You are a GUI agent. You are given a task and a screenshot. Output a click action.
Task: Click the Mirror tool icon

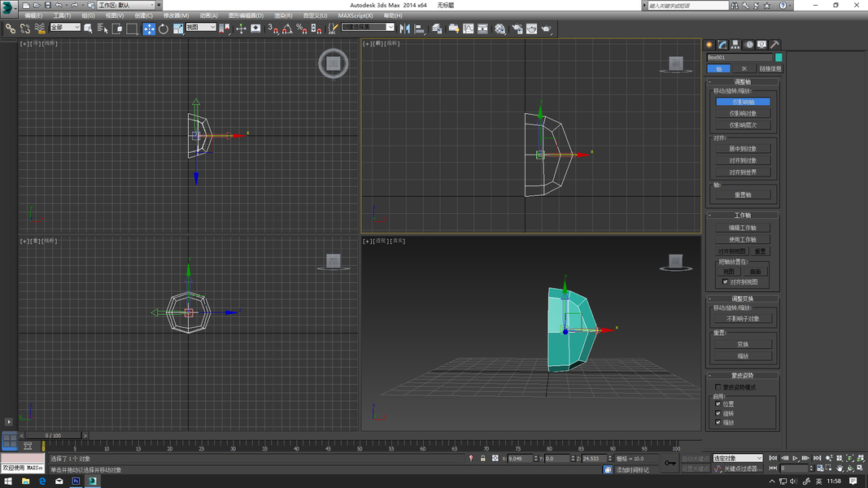(404, 28)
